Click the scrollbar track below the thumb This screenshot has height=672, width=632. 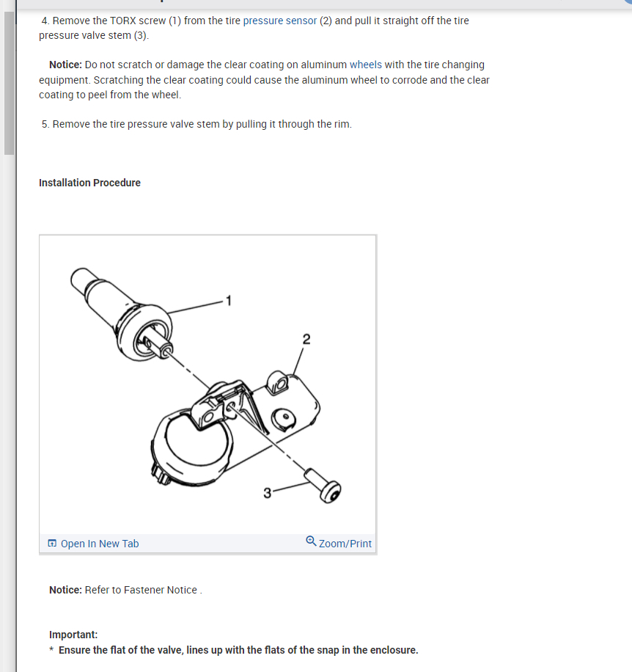[x=9, y=412]
